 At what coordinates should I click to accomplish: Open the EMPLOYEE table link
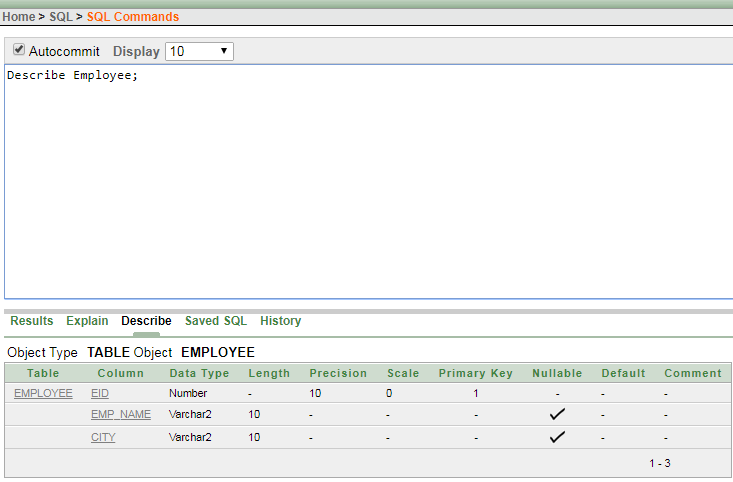click(43, 393)
